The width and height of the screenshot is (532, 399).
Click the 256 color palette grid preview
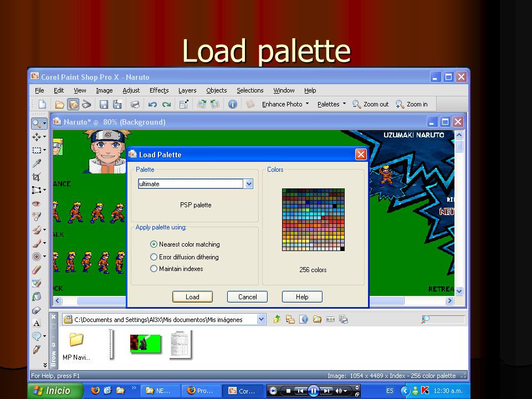[313, 220]
